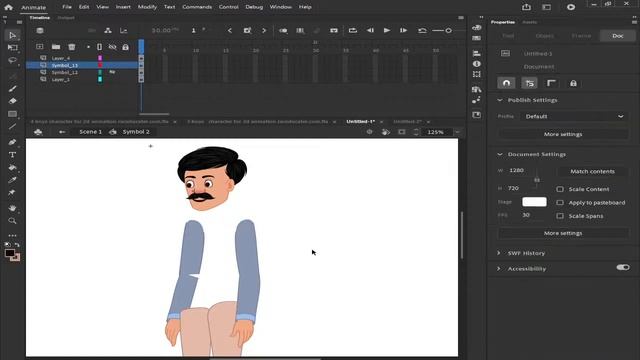This screenshot has width=640, height=360.
Task: Expand the Accessibility section
Action: coord(498,269)
